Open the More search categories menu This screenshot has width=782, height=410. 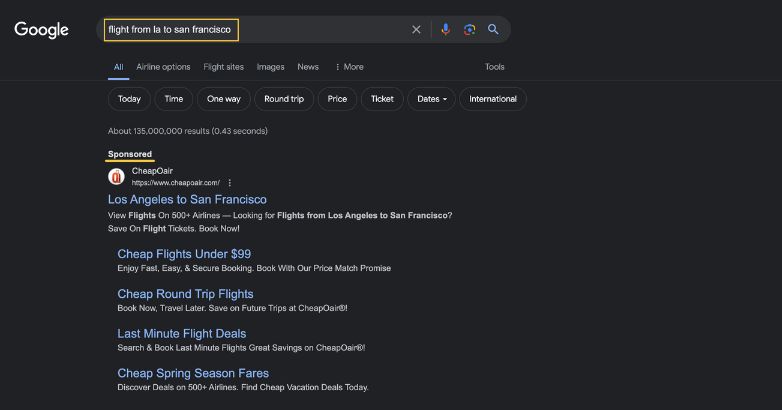349,67
